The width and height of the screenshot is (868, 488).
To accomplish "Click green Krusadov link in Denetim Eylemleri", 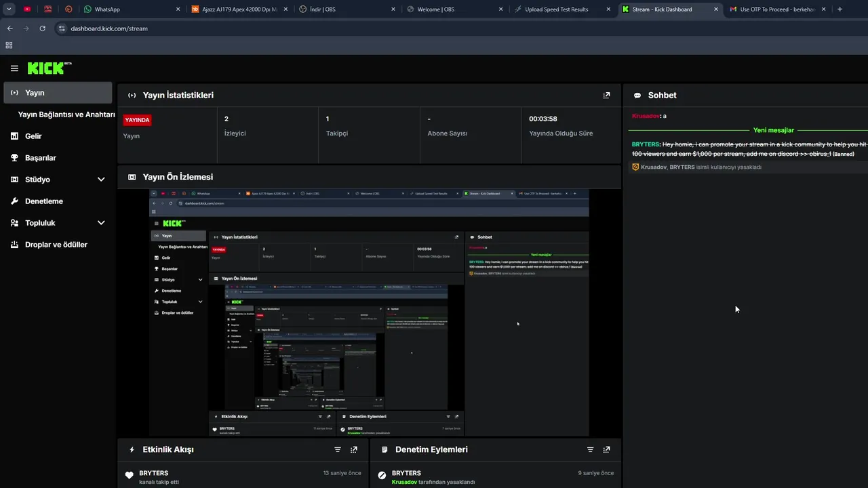I will (x=404, y=482).
